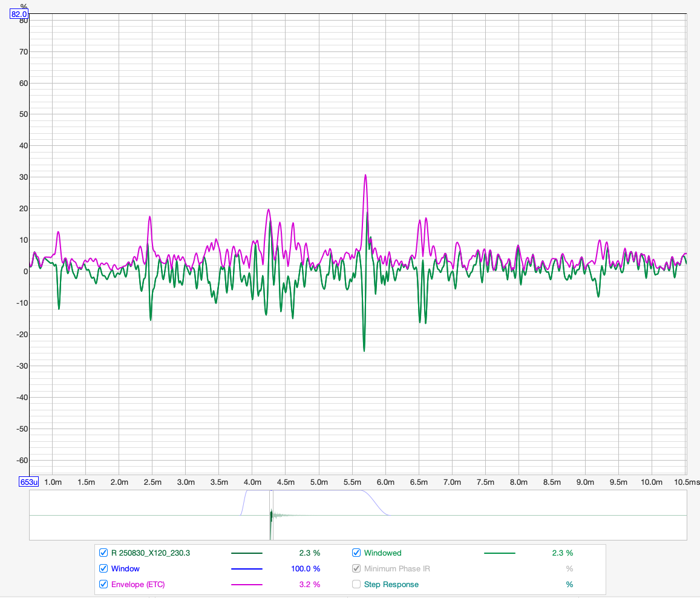Enable the Step Response checkbox
This screenshot has height=598, width=700.
(x=356, y=584)
